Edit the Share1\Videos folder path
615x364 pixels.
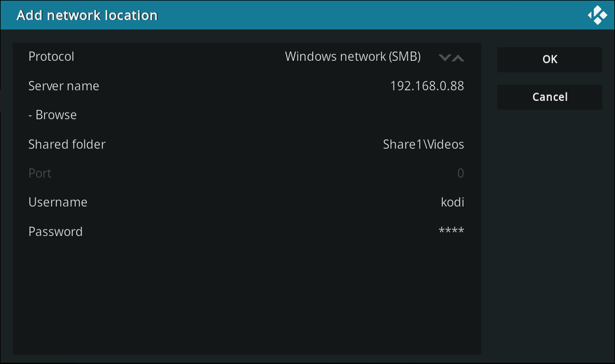pos(423,144)
